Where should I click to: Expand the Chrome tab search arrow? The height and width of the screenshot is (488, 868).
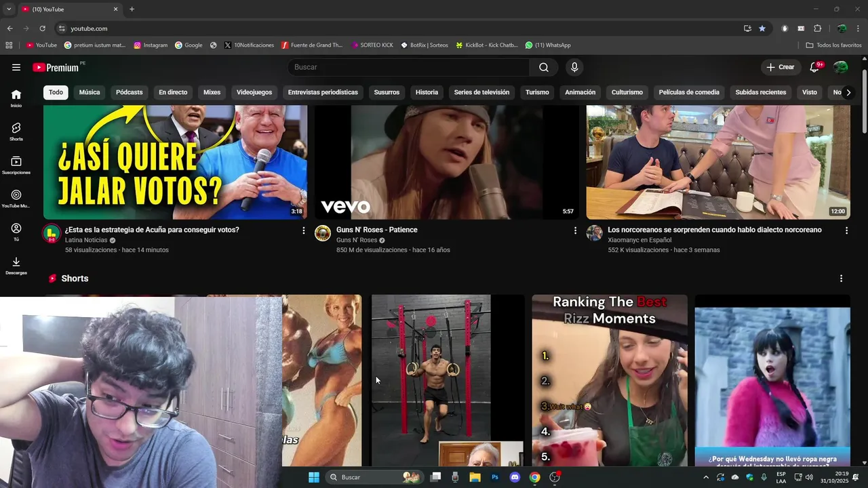coord(9,9)
